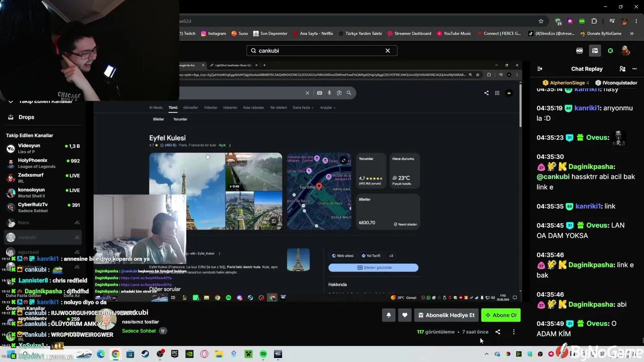Viewport: 644px width, 362px height.
Task: Open Chrome media controls icon
Action: click(612, 21)
